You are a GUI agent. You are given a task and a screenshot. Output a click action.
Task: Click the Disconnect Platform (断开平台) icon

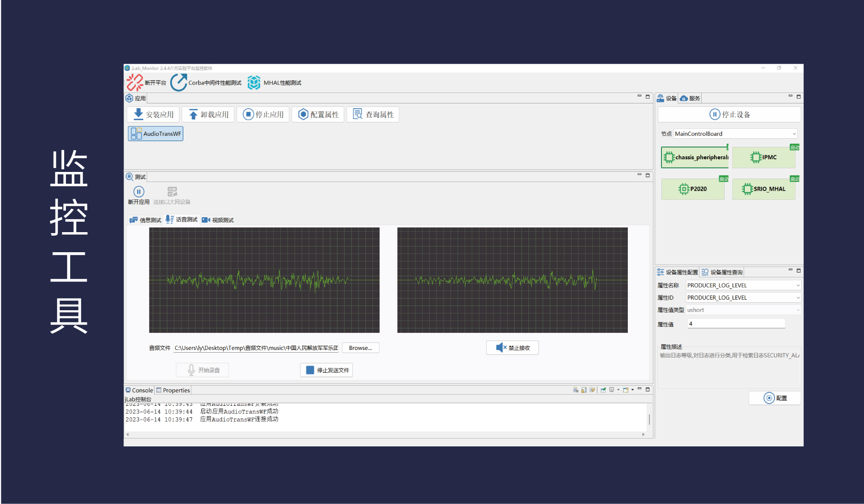pyautogui.click(x=134, y=82)
